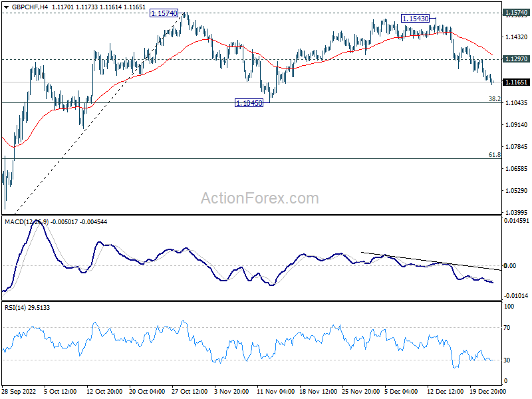The image size is (532, 399).
Task: Click the 1.10450 low price label box
Action: click(x=249, y=103)
